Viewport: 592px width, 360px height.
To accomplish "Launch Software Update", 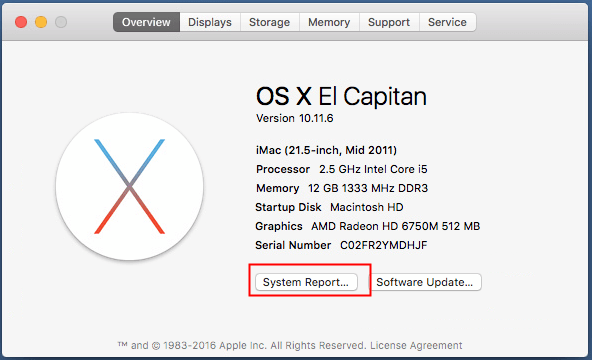I will [x=425, y=282].
